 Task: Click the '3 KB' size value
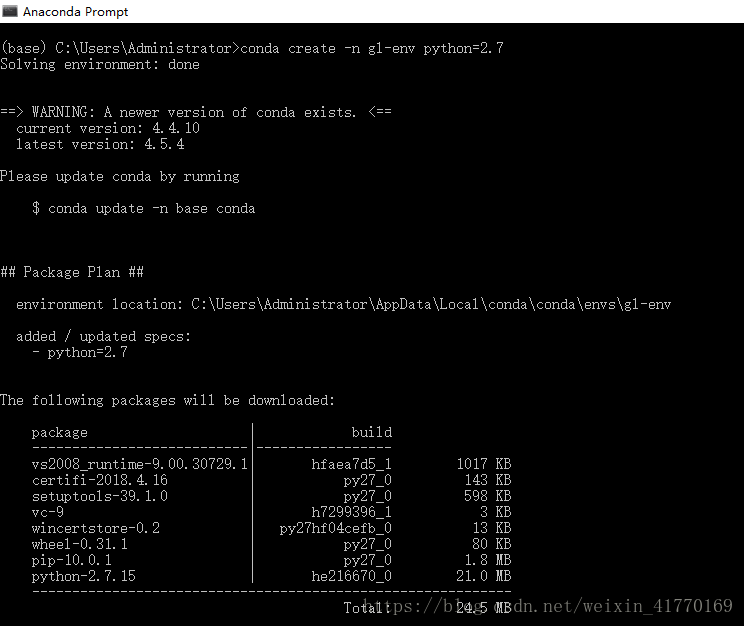495,512
